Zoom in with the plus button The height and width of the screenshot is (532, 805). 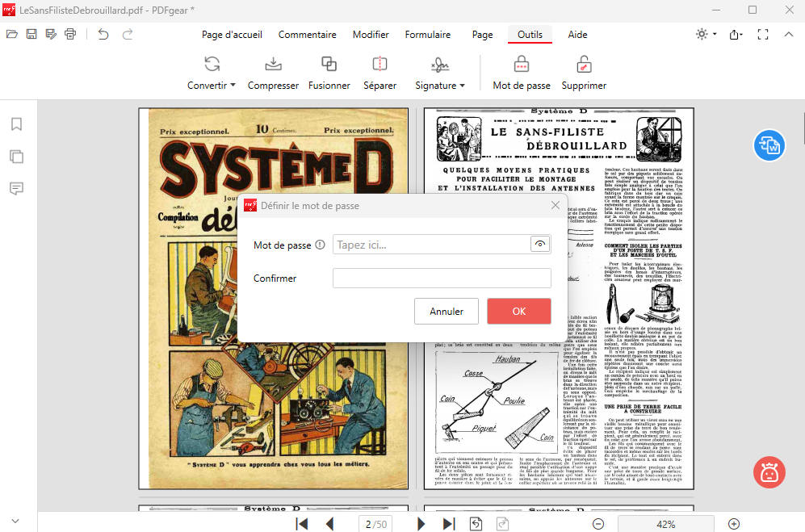coord(734,524)
